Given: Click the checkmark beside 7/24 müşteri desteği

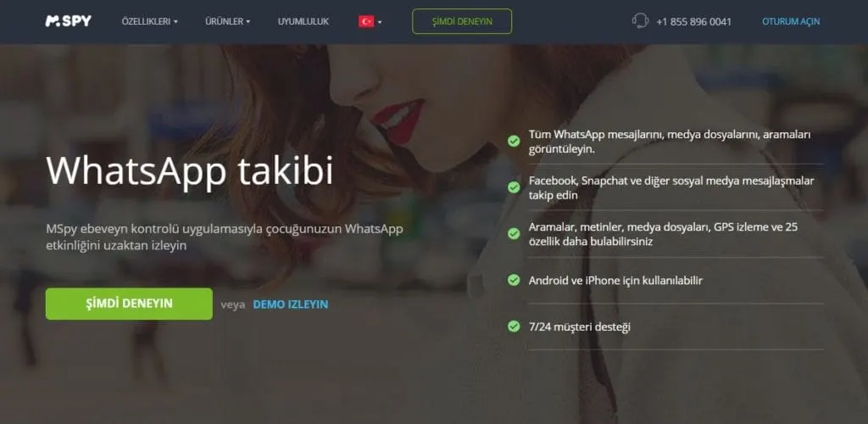Looking at the screenshot, I should pyautogui.click(x=514, y=326).
